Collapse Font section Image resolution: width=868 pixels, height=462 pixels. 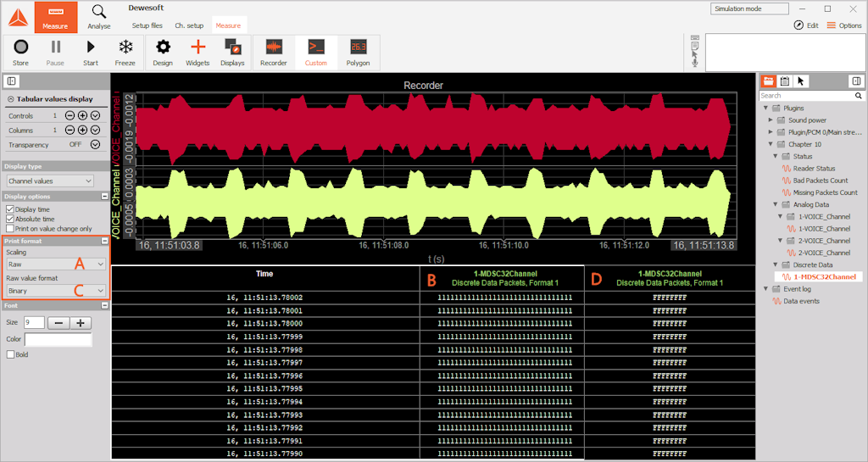[x=104, y=305]
